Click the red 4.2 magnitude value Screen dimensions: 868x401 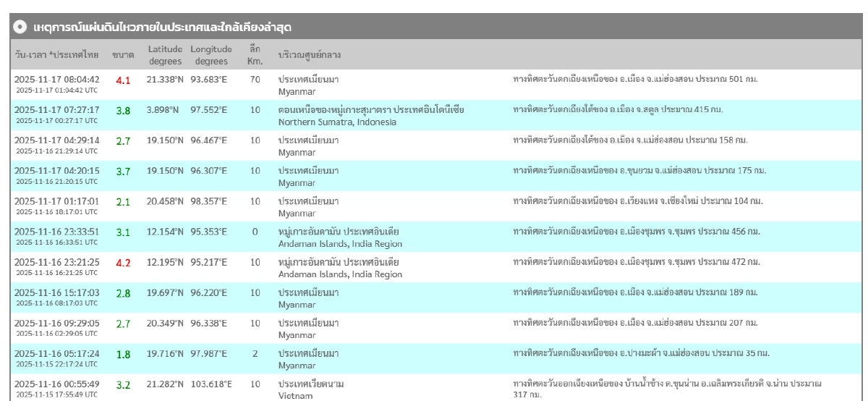[x=123, y=262]
